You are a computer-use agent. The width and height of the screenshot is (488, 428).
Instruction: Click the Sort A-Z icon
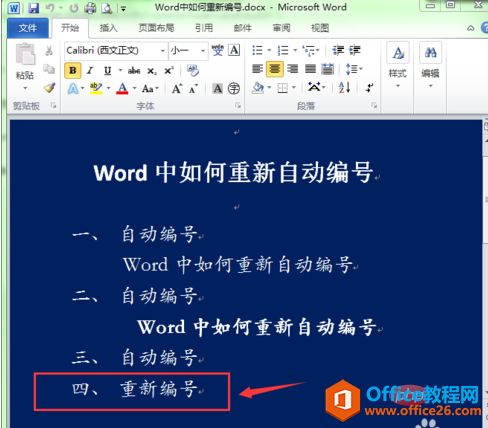[344, 88]
